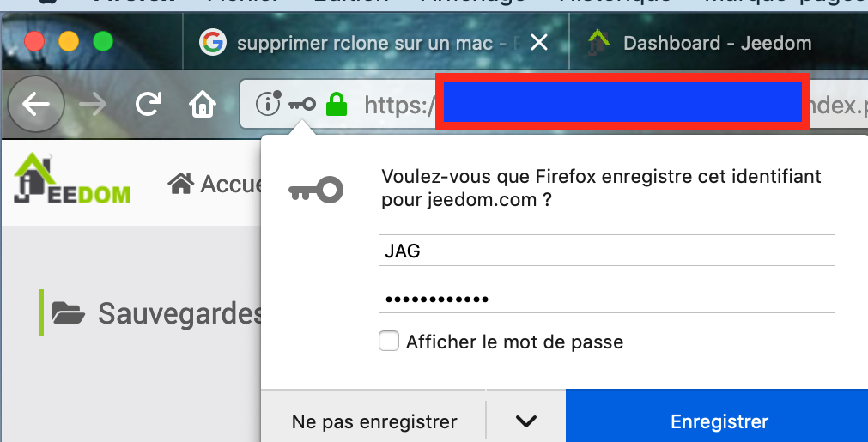The image size is (868, 442).
Task: Click the house icon next to Accueil
Action: click(x=181, y=184)
